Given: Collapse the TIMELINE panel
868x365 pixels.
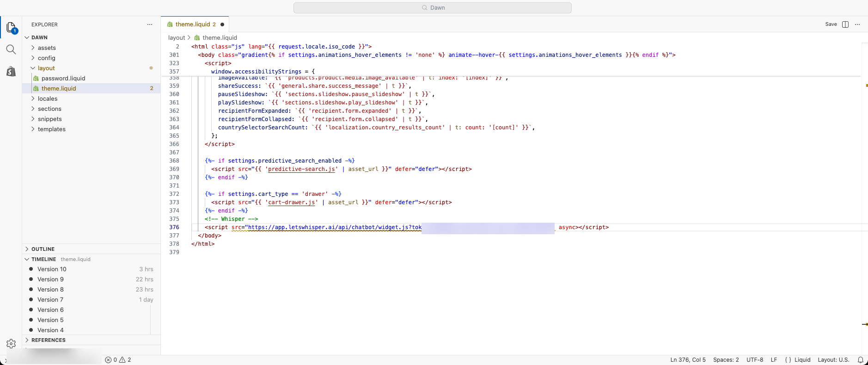Looking at the screenshot, I should pos(92,259).
